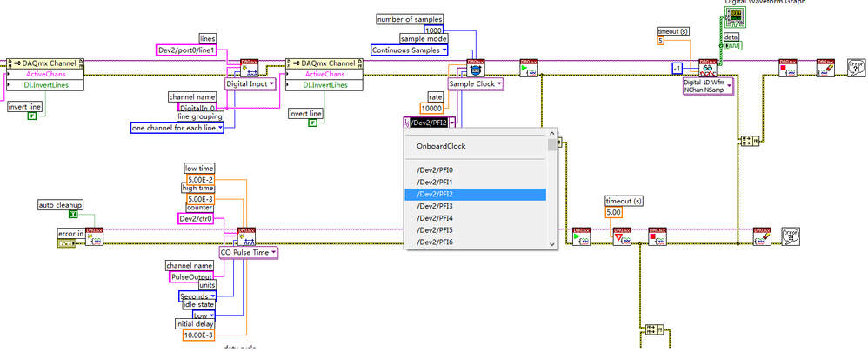Click the upper Simple Error Handler icon
This screenshot has height=352, width=868.
pyautogui.click(x=857, y=68)
